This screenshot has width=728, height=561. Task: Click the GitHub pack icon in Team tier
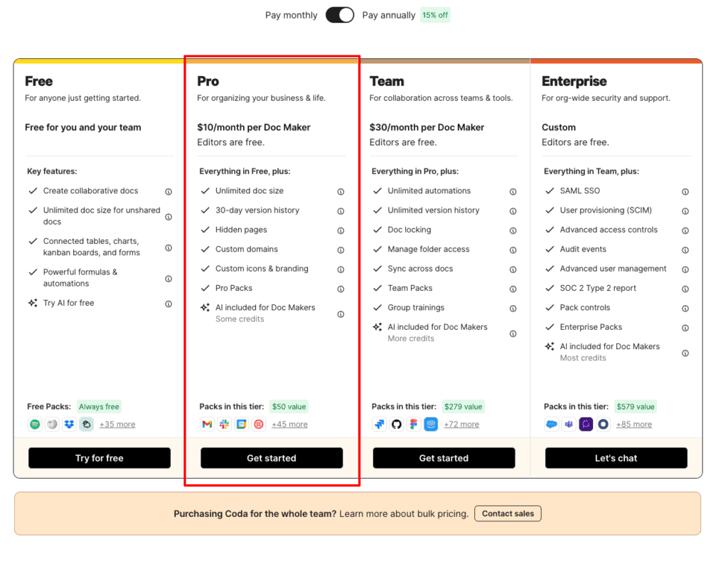(x=397, y=423)
